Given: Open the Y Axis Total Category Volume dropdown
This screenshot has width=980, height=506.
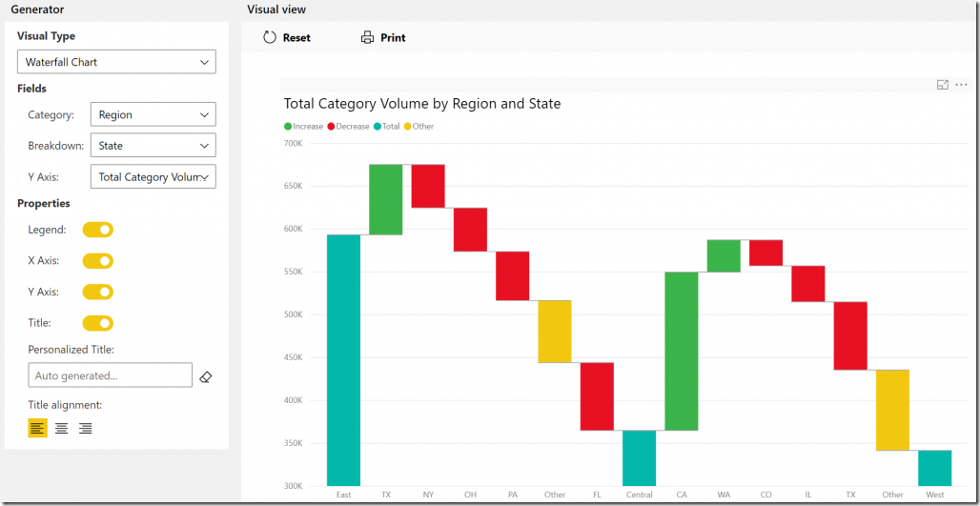Looking at the screenshot, I should click(x=153, y=177).
